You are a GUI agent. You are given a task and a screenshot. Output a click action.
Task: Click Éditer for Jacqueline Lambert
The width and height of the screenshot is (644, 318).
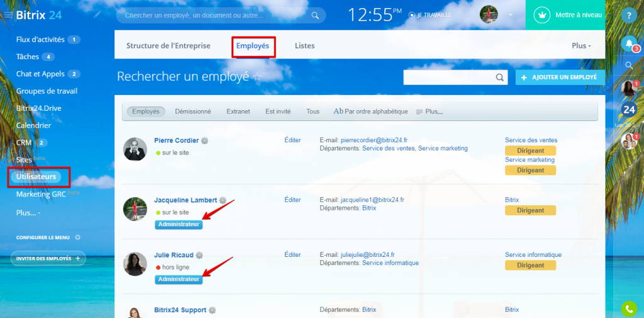pos(292,200)
